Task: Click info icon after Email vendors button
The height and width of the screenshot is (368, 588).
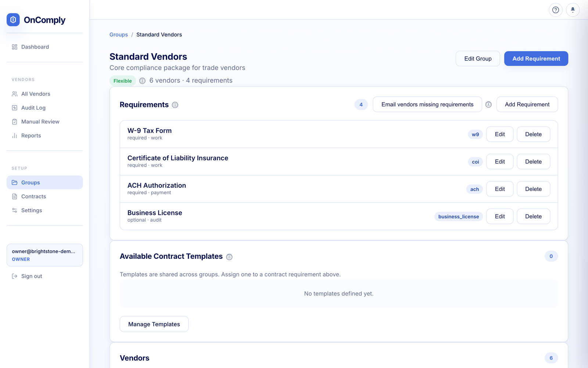Action: [488, 105]
